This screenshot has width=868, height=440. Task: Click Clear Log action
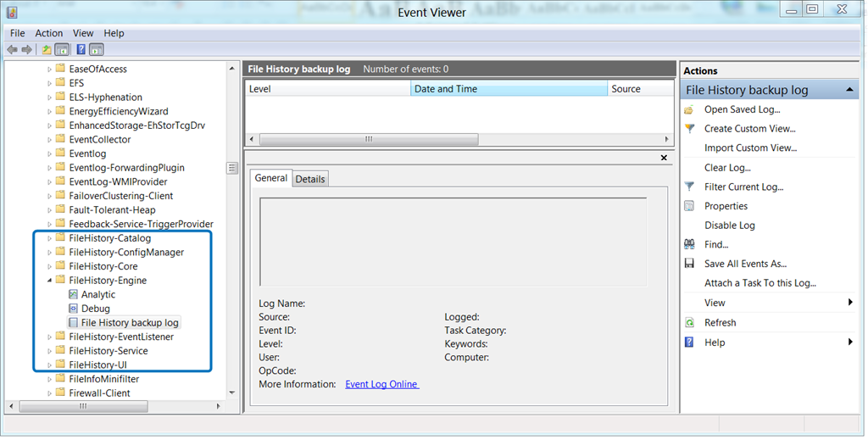click(727, 168)
